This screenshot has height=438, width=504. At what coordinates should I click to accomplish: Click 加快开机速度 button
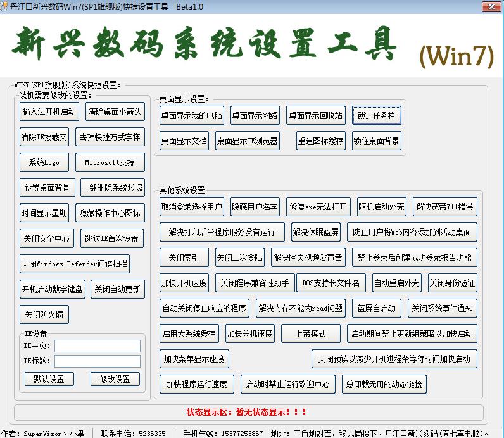[x=184, y=283]
